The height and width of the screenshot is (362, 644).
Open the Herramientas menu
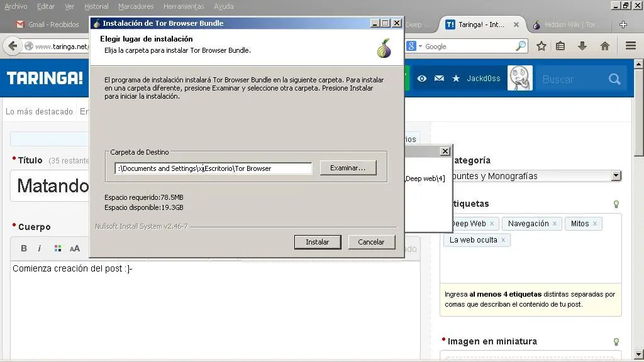point(184,6)
